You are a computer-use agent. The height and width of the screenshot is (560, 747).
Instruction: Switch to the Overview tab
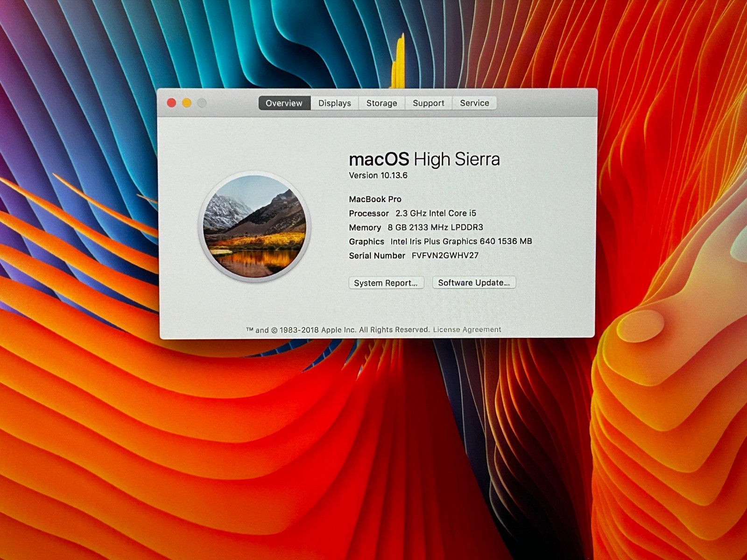(x=284, y=103)
